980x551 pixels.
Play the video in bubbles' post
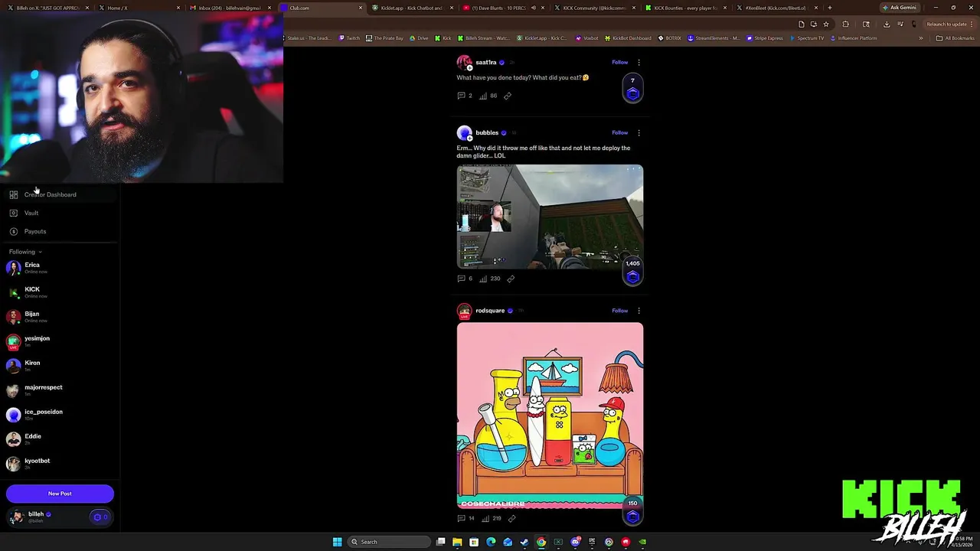pyautogui.click(x=550, y=217)
